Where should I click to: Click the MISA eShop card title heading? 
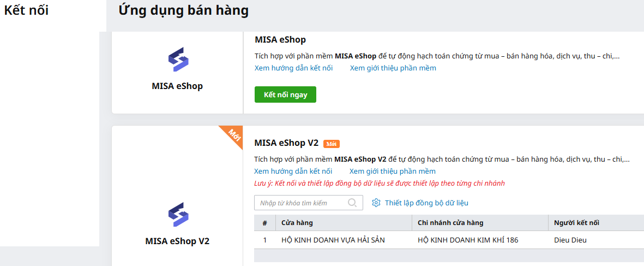[280, 40]
